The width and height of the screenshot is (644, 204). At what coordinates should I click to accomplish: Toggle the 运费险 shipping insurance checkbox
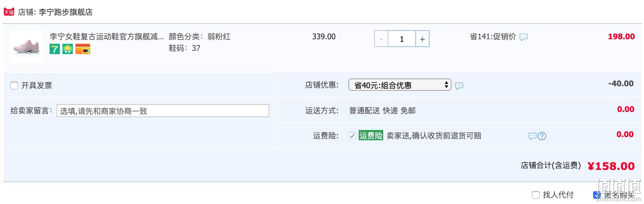tap(352, 136)
